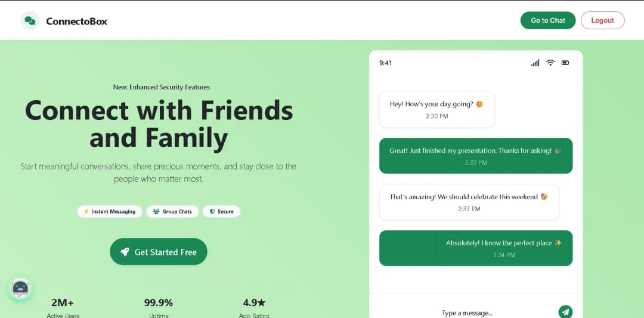This screenshot has width=644, height=318.
Task: Click the 4.9 star App Rating stat
Action: click(x=254, y=306)
